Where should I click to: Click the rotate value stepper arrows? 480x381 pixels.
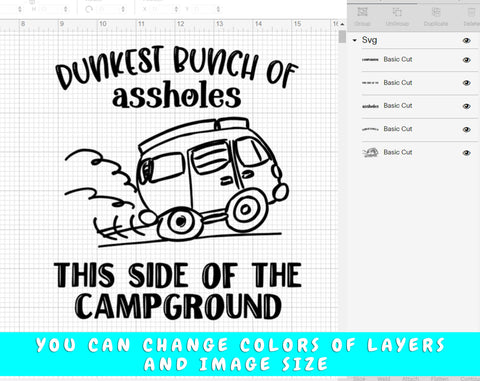[123, 9]
